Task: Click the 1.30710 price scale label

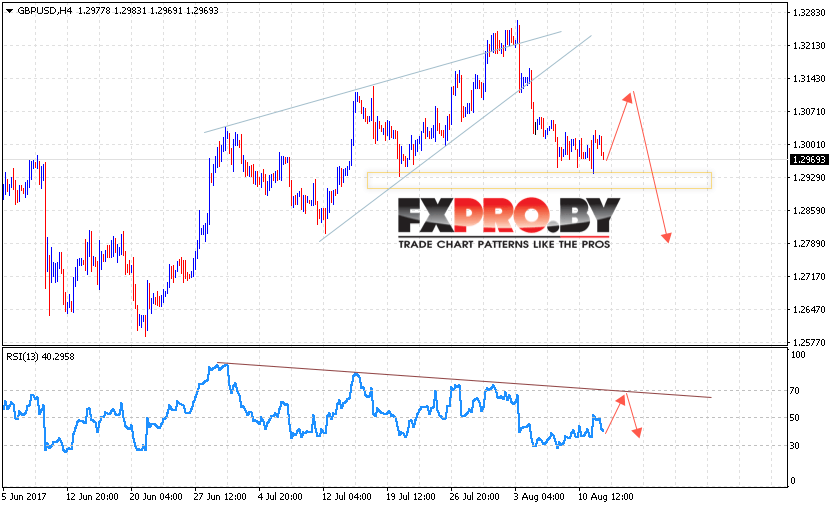Action: click(809, 111)
